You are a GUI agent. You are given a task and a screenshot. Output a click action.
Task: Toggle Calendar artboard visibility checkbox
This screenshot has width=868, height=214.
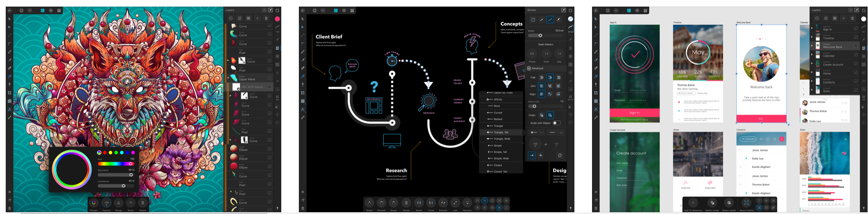click(x=856, y=54)
